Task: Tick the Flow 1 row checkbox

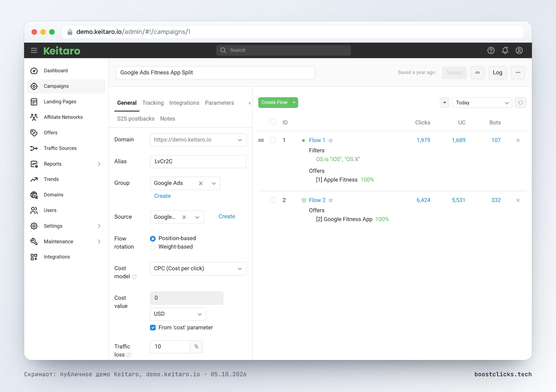Action: (272, 140)
